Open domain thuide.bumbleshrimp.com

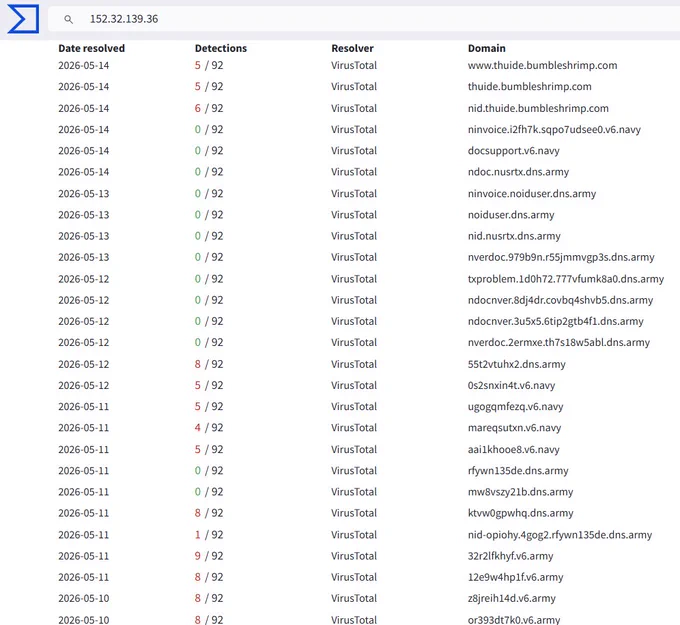tap(530, 87)
